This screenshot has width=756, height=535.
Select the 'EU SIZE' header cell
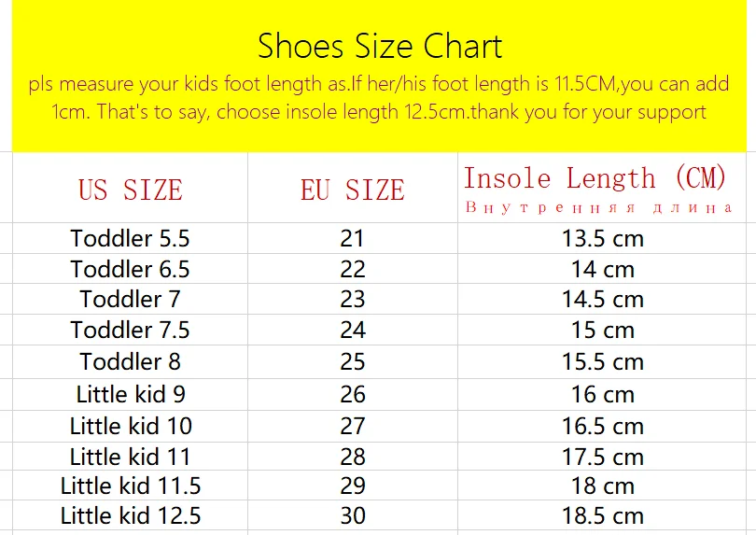[x=352, y=190]
